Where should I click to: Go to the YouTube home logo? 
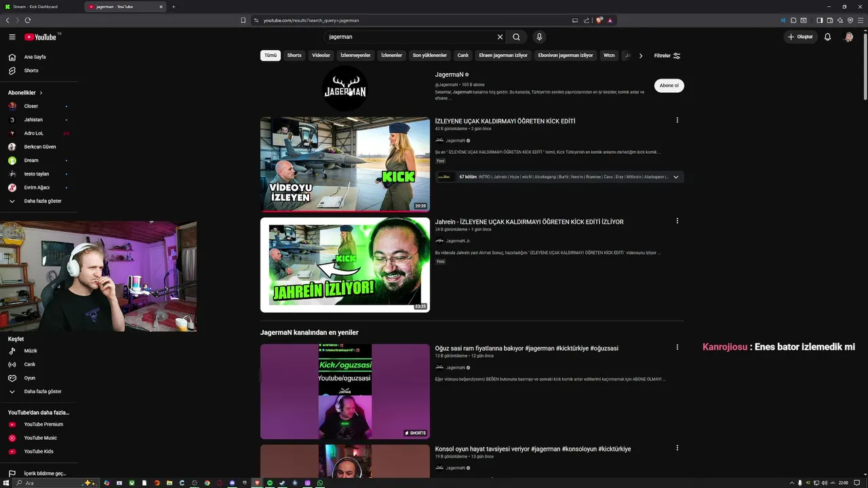(41, 37)
